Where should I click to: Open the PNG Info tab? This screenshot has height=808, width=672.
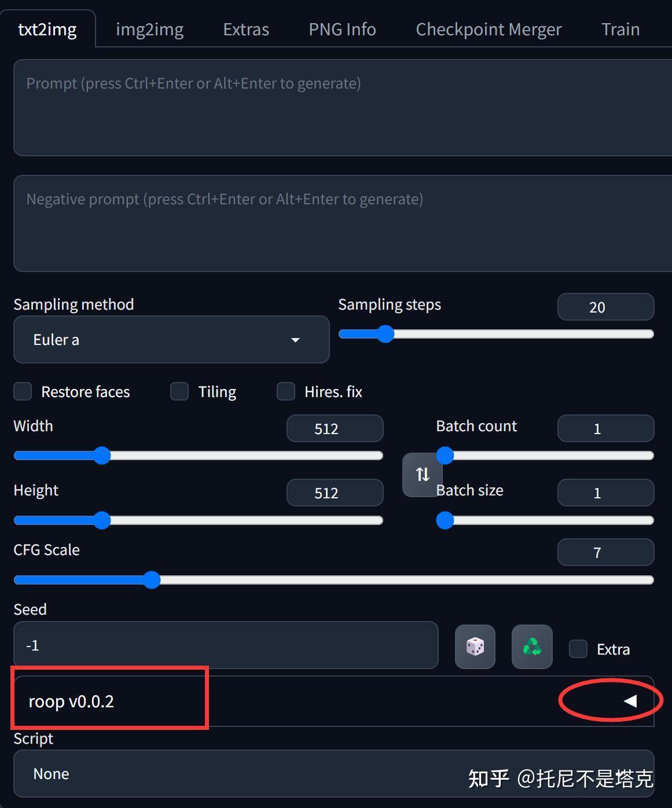pyautogui.click(x=342, y=29)
